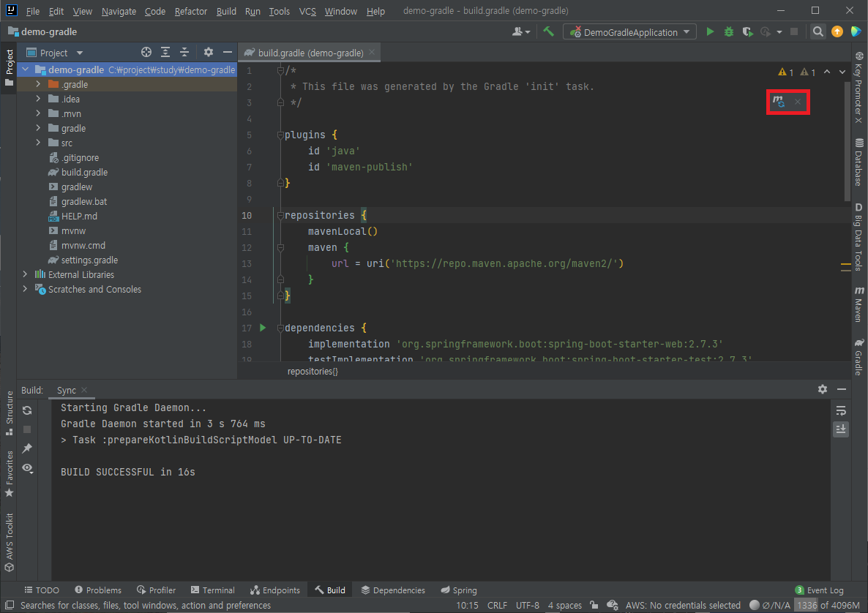The height and width of the screenshot is (613, 868).
Task: Click the orange update arrow icon
Action: [x=837, y=31]
